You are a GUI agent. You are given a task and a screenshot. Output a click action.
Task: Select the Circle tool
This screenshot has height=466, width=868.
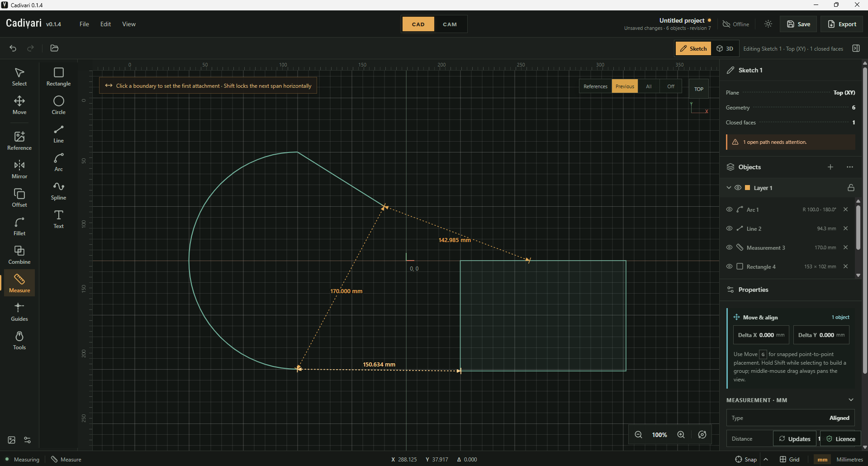point(59,105)
